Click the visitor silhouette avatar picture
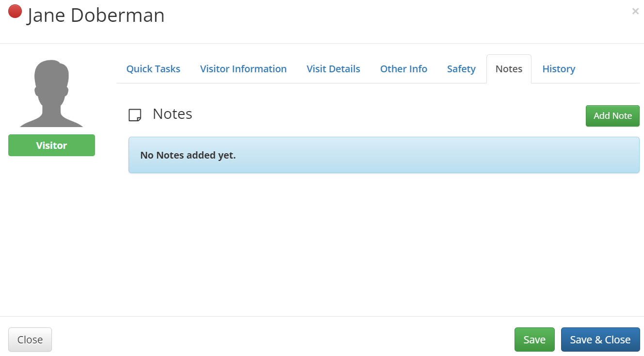644x356 pixels. 51,94
